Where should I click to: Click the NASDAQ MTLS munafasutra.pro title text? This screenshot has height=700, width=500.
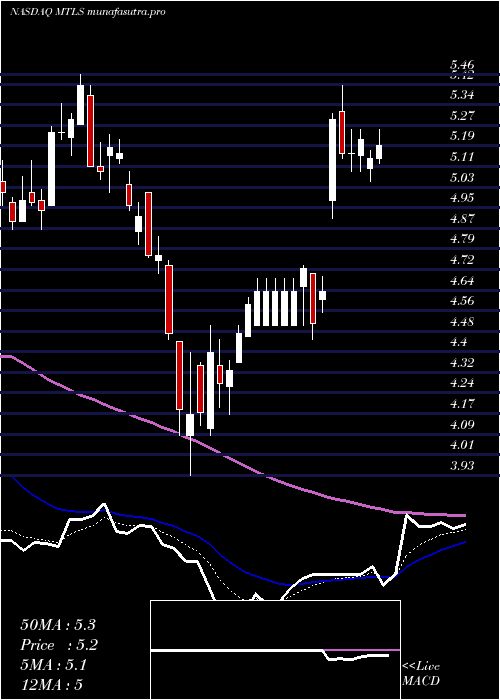point(88,12)
